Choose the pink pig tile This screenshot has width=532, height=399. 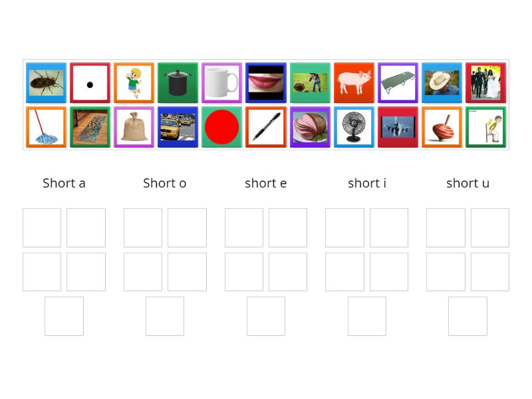[x=354, y=83]
